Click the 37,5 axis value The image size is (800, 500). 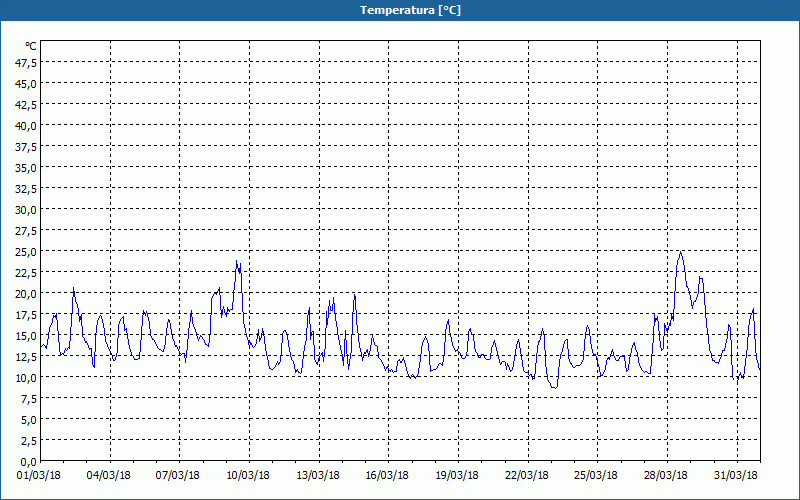tap(27, 147)
